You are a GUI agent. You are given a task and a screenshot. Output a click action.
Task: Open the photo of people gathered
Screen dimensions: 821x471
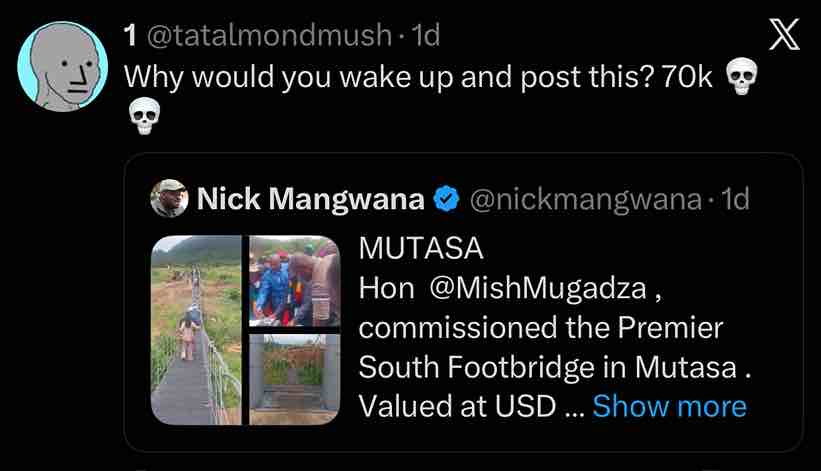tap(294, 281)
